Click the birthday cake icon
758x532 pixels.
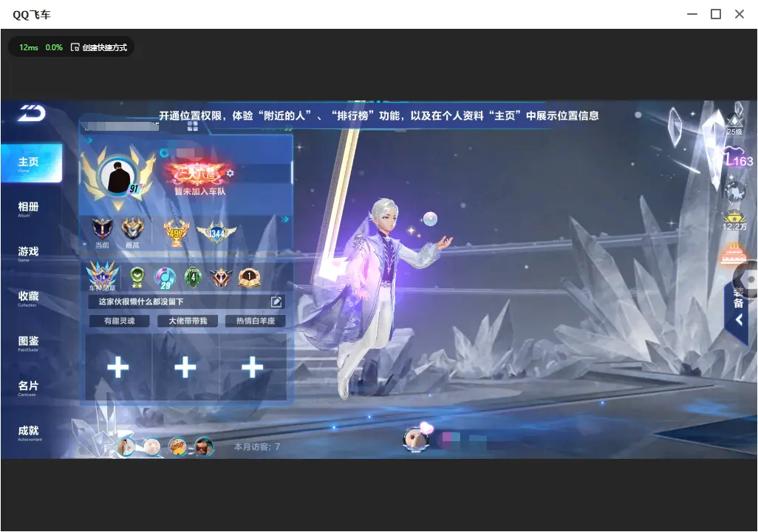(734, 253)
